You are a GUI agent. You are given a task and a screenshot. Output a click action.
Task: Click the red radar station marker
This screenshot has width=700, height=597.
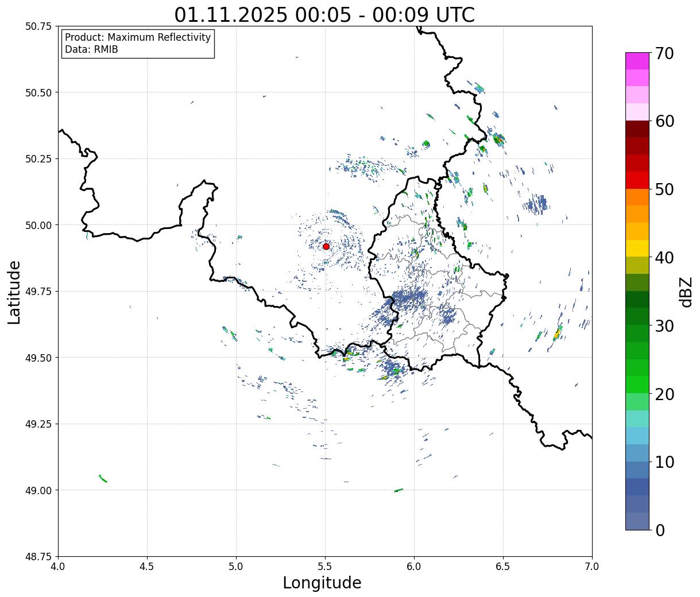coord(326,246)
